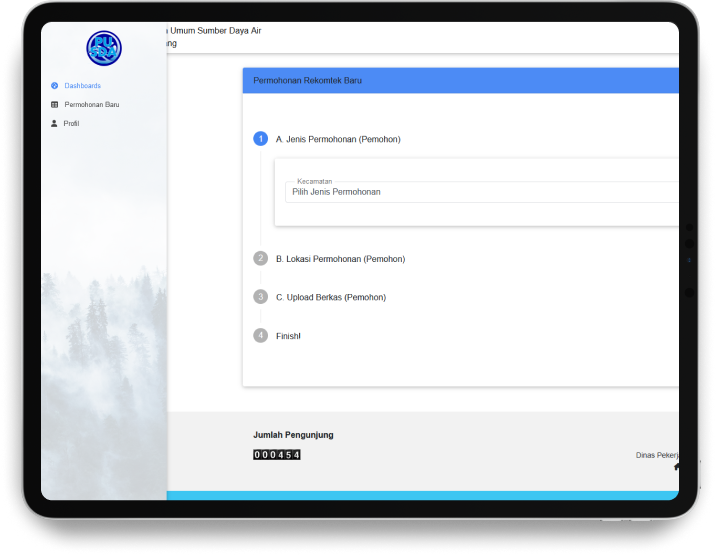Expand step B. Lokasi Permohonan (Pemohon)
Image resolution: width=716 pixels, height=555 pixels.
pos(340,259)
